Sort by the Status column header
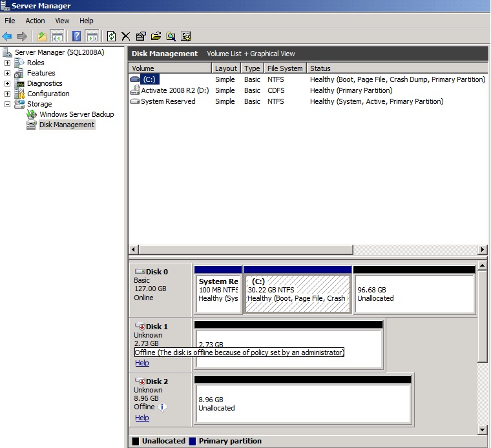The height and width of the screenshot is (448, 491). (397, 68)
